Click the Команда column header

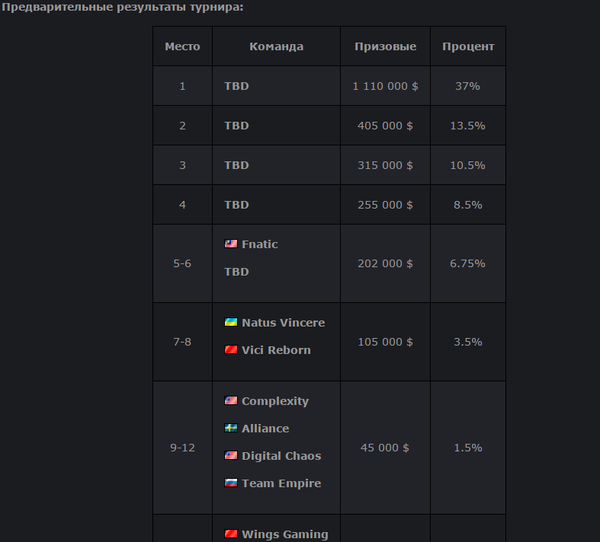click(x=276, y=46)
